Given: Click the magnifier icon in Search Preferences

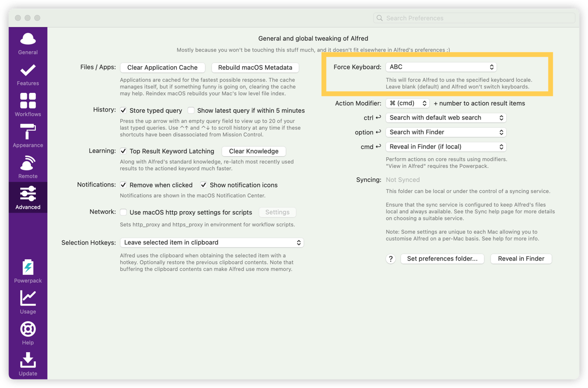Looking at the screenshot, I should click(x=379, y=18).
